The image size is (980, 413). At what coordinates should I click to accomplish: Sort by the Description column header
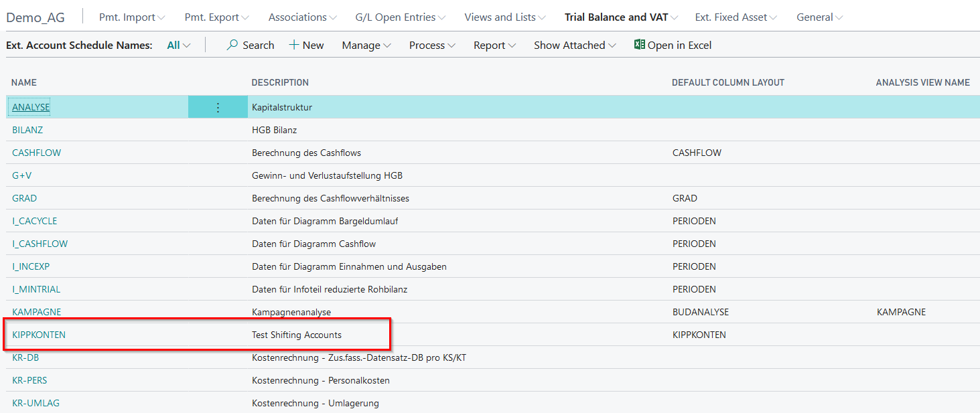(280, 82)
